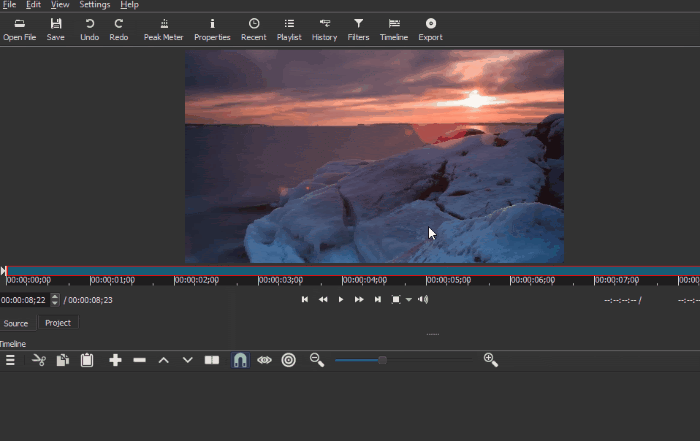Screen dimensions: 700x441
Task: Expand the zoom options dropdown arrow
Action: click(x=409, y=300)
